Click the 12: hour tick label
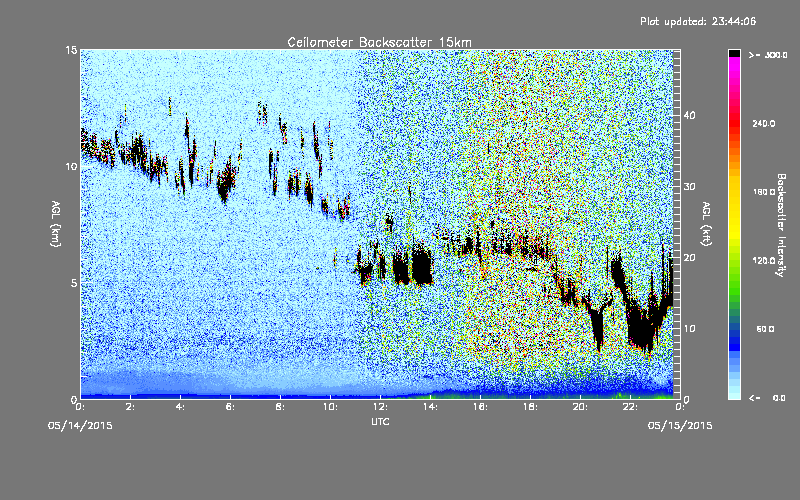This screenshot has height=500, width=800. 381,407
